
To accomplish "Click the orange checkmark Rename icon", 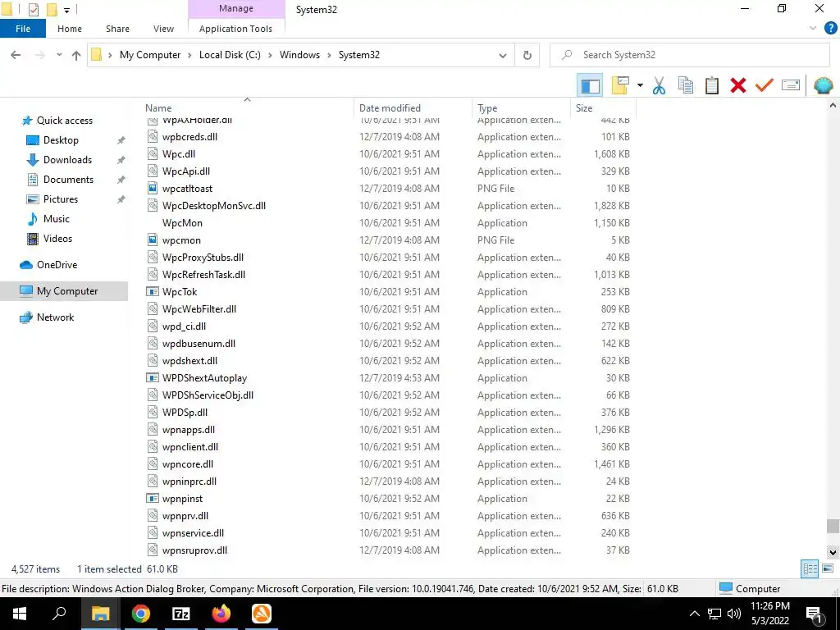I will (765, 85).
